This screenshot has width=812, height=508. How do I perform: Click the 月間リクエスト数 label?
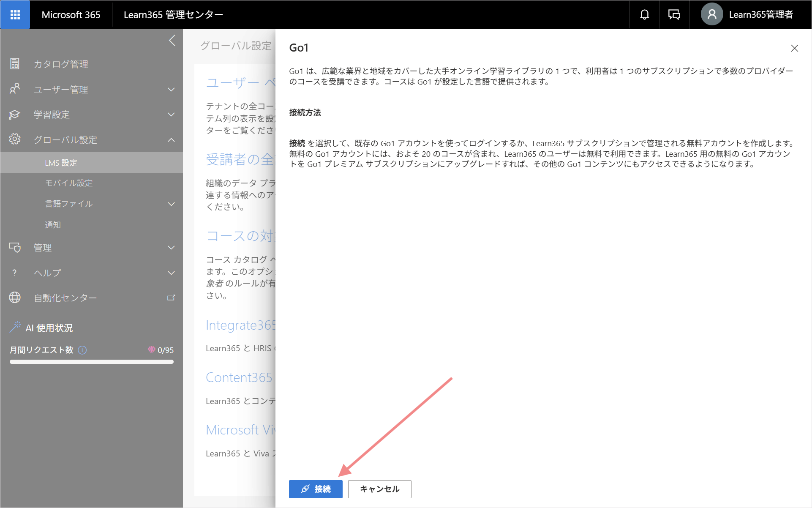coord(41,350)
